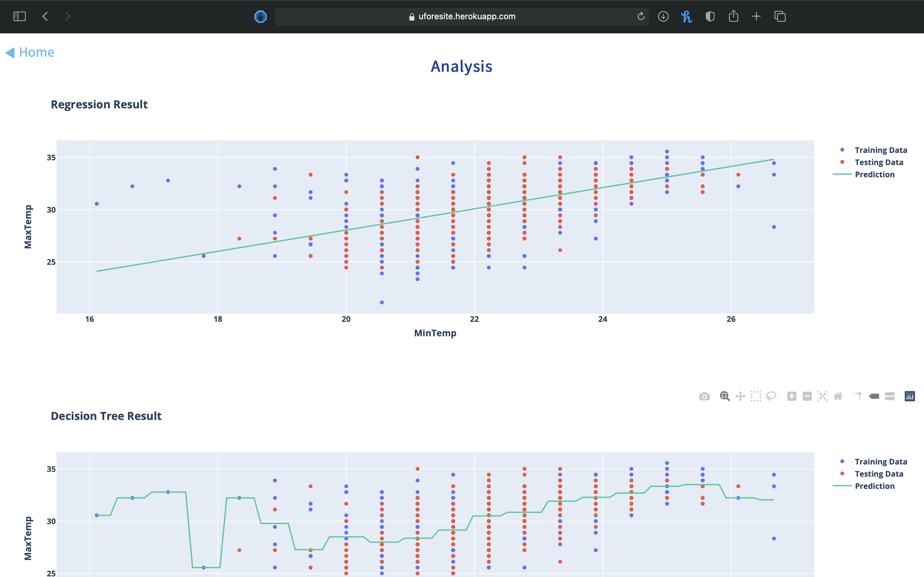The width and height of the screenshot is (924, 577).
Task: Open Safari sidebar panel
Action: tap(20, 16)
